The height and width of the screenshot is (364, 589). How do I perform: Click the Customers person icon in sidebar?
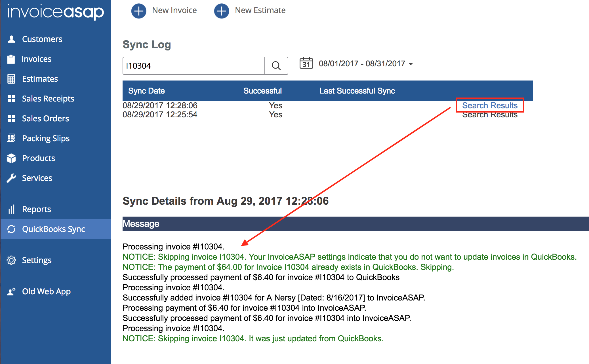pyautogui.click(x=11, y=39)
